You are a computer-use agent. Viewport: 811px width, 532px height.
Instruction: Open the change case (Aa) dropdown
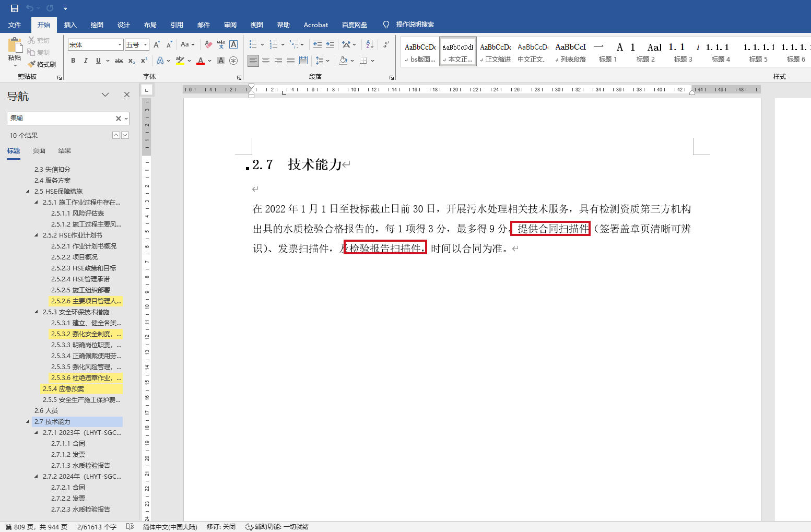tap(187, 44)
